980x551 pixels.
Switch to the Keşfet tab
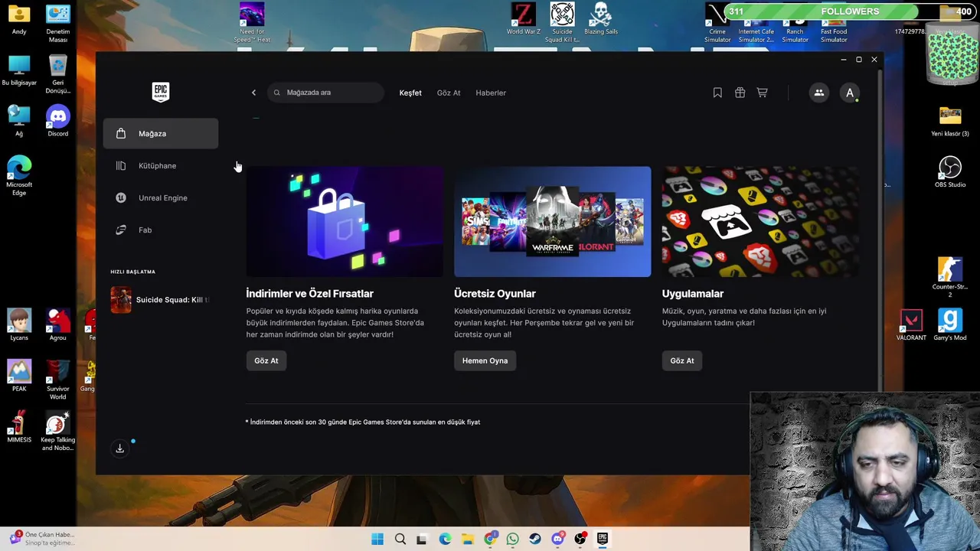(410, 93)
